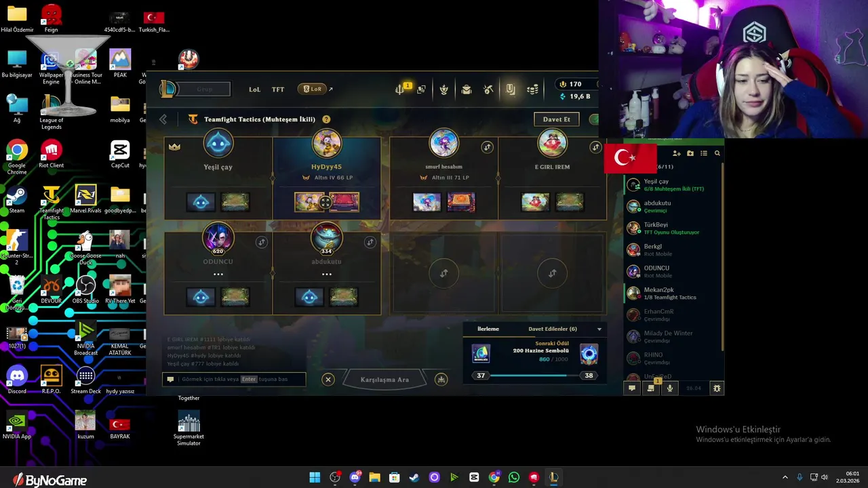Open the Windows Start button
Screen dimensions: 868x488
click(315, 477)
